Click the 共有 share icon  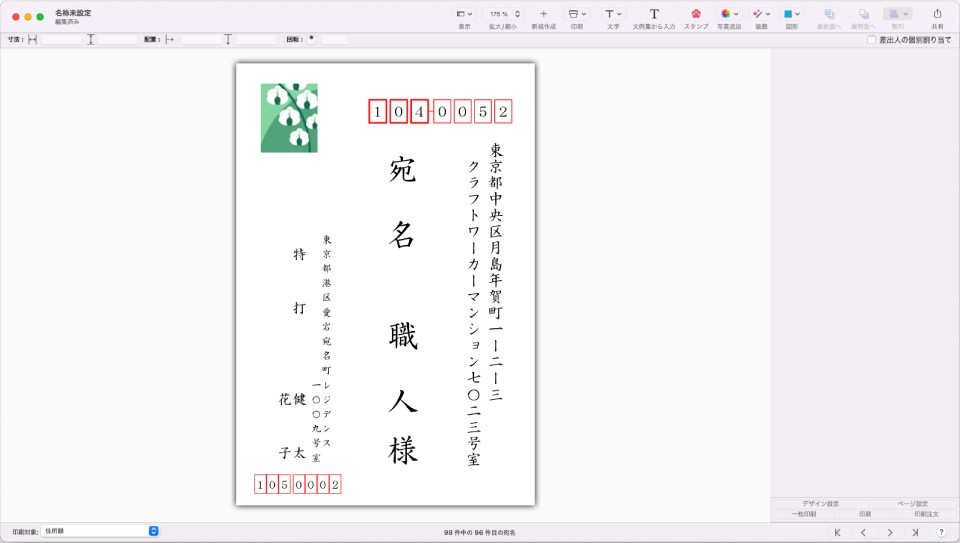pyautogui.click(x=937, y=13)
